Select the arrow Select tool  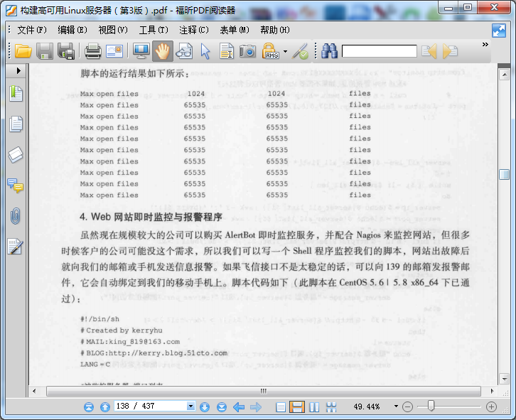[205, 52]
